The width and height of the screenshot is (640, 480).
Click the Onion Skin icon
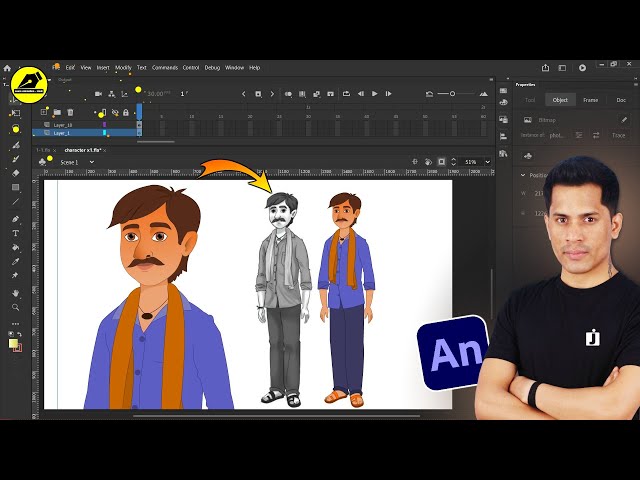click(288, 94)
